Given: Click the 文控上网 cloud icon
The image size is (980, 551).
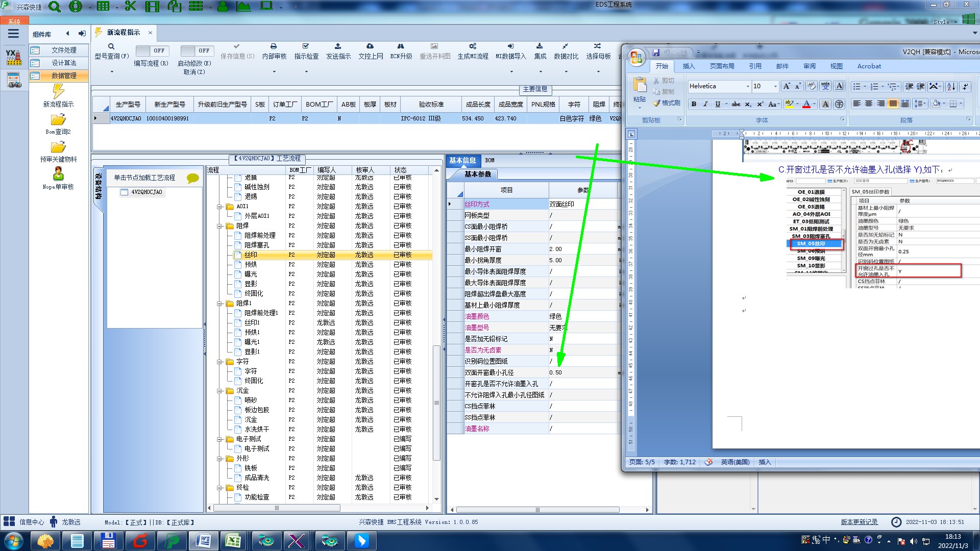Looking at the screenshot, I should tap(370, 46).
